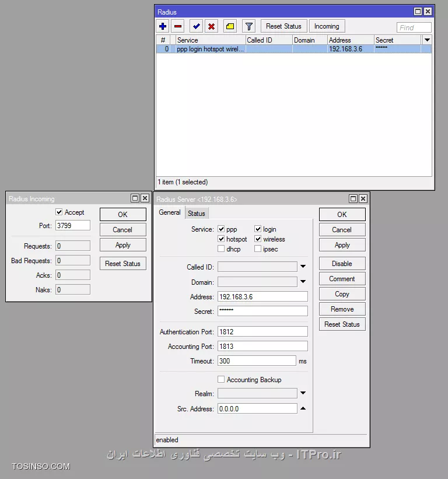This screenshot has height=479, width=448.
Task: Enable the Accounting Backup checkbox
Action: [x=221, y=379]
